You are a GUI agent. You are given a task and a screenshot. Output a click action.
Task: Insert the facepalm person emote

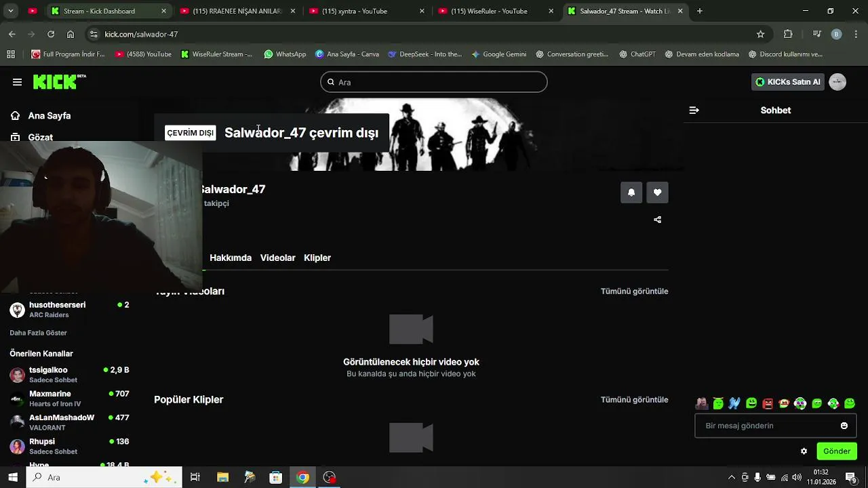pyautogui.click(x=702, y=404)
